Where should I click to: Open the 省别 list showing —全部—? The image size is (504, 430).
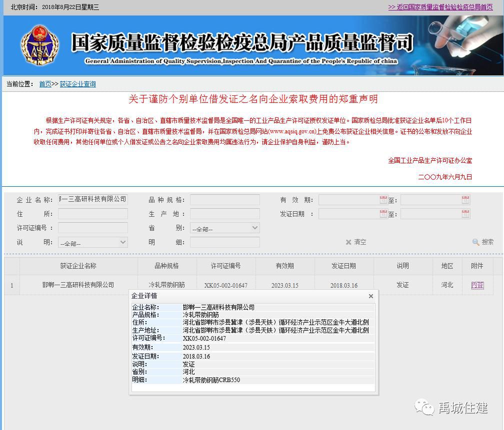[x=225, y=228]
